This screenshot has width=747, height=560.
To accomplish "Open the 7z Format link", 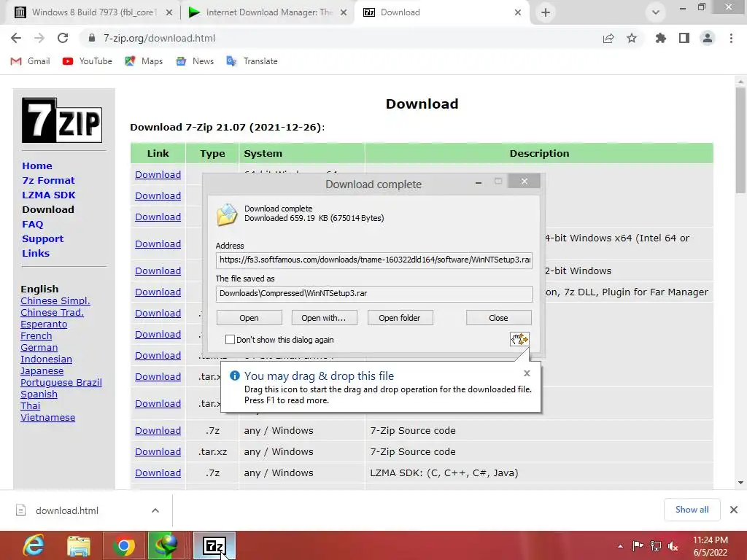I will pyautogui.click(x=49, y=181).
